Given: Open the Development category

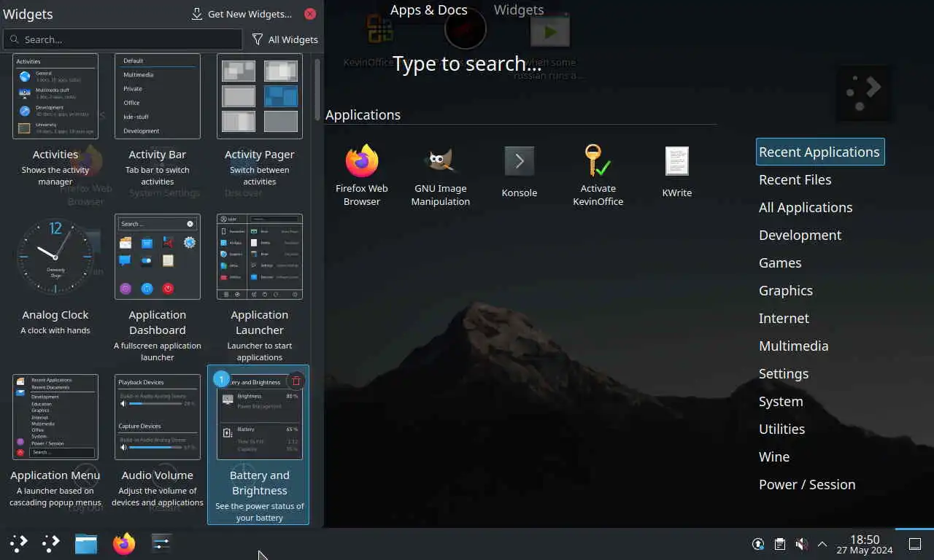Looking at the screenshot, I should (x=800, y=235).
